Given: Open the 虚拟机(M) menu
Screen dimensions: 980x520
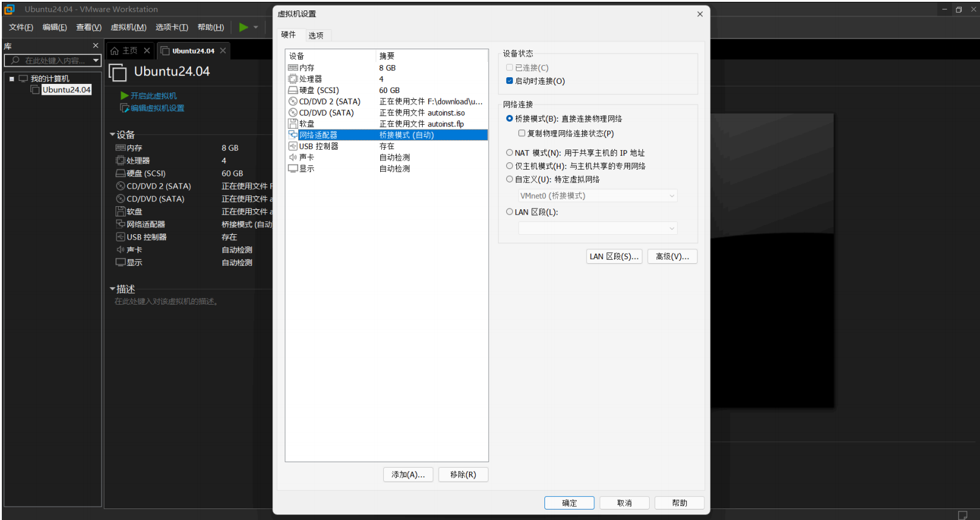Looking at the screenshot, I should (x=128, y=27).
